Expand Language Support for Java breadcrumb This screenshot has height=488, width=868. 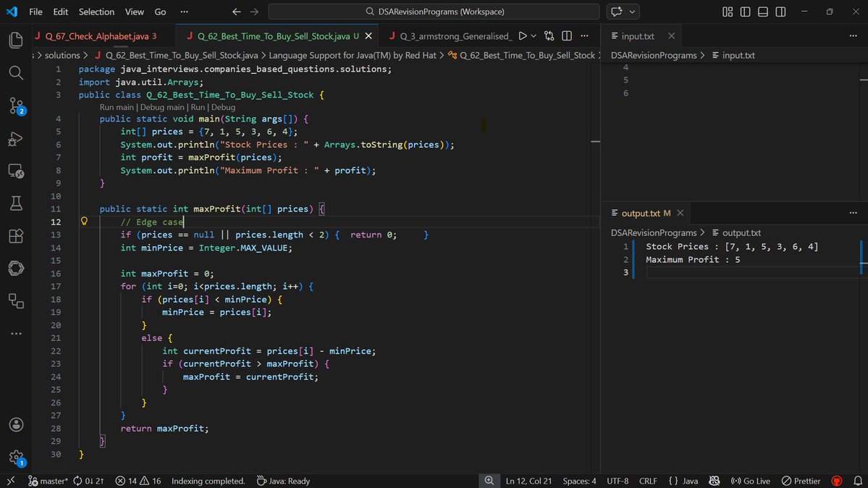pyautogui.click(x=352, y=56)
